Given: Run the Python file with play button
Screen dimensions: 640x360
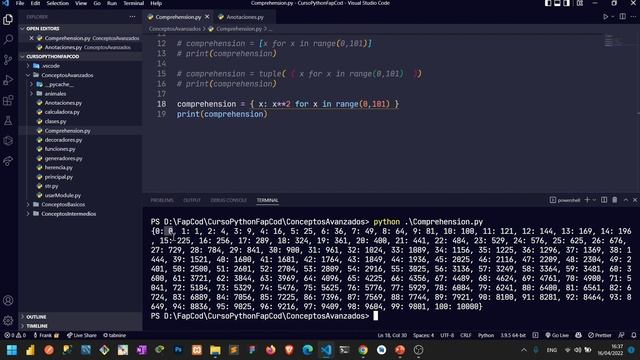Looking at the screenshot, I should pos(606,17).
